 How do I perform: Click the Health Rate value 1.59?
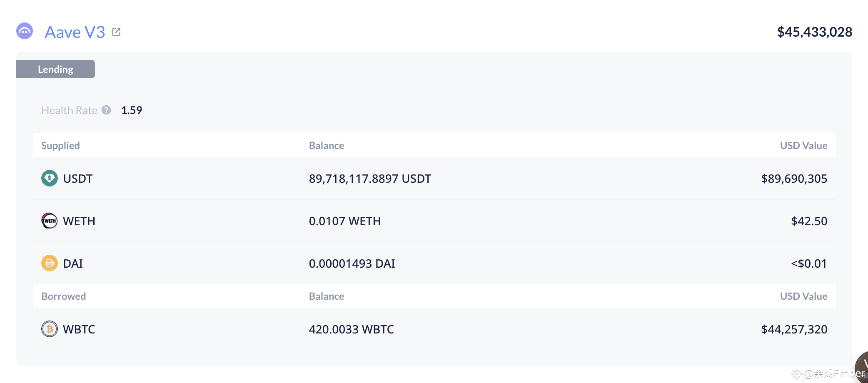(x=132, y=110)
